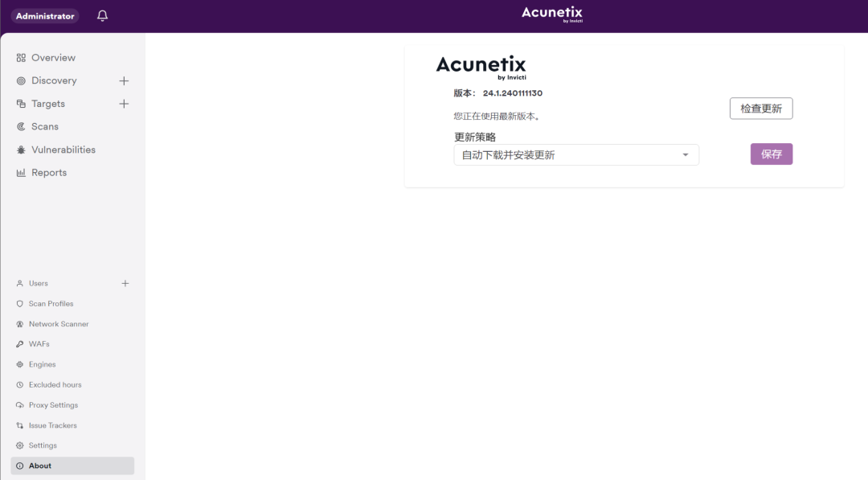Viewport: 868px width, 480px height.
Task: Click the version number 24.1.240111130
Action: pos(513,93)
